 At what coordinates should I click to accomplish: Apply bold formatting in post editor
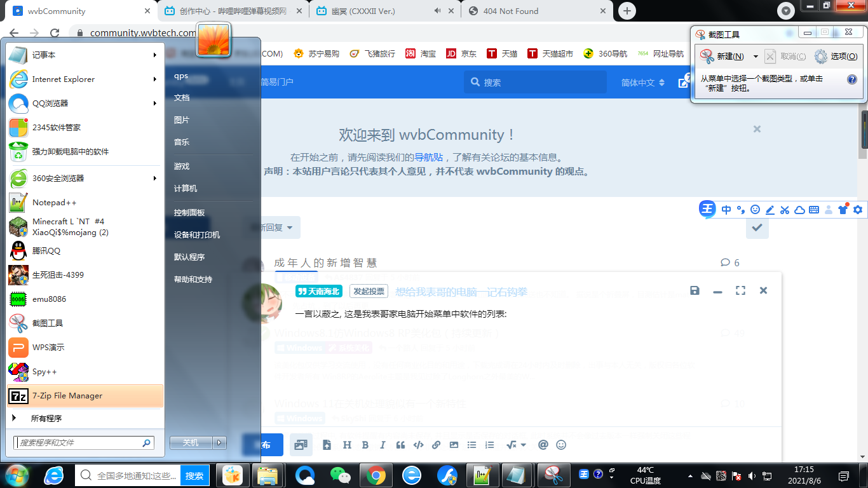365,445
